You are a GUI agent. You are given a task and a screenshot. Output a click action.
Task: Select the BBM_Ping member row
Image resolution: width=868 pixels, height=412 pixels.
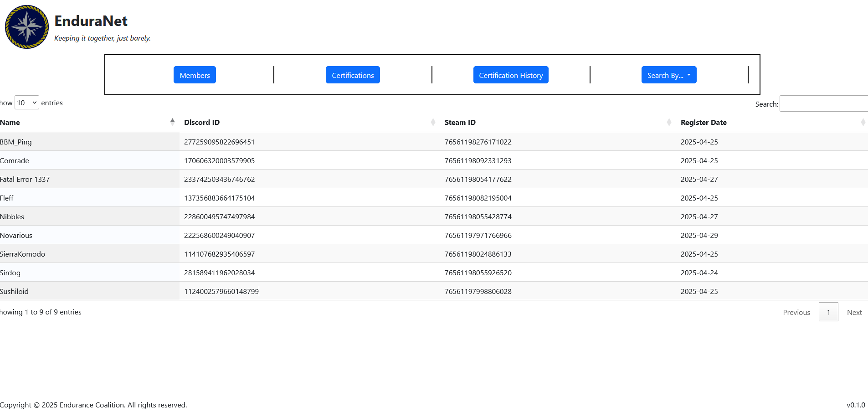coord(16,142)
